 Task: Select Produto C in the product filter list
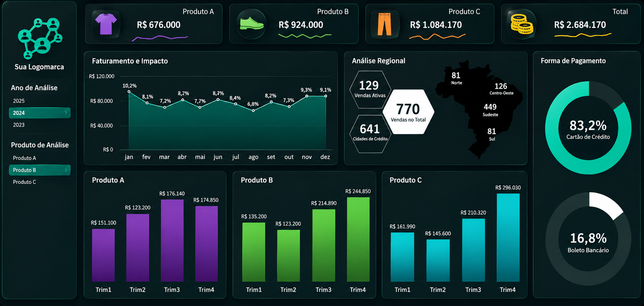pyautogui.click(x=24, y=182)
